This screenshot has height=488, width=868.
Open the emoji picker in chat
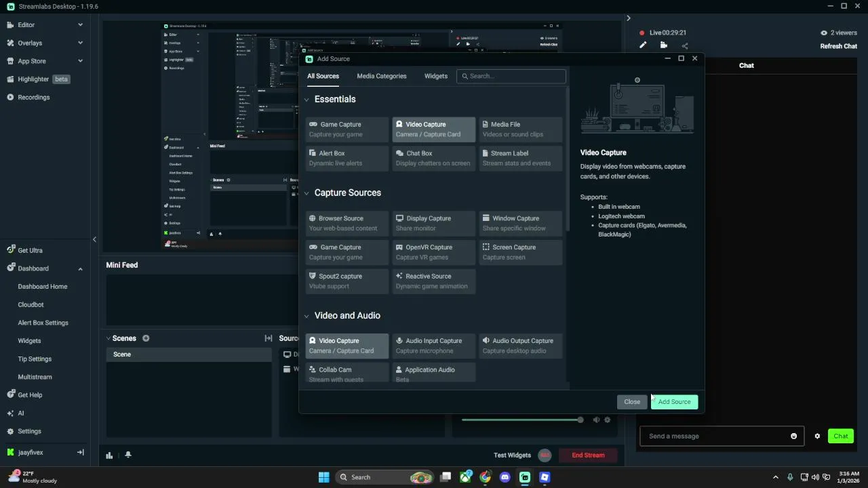coord(793,436)
